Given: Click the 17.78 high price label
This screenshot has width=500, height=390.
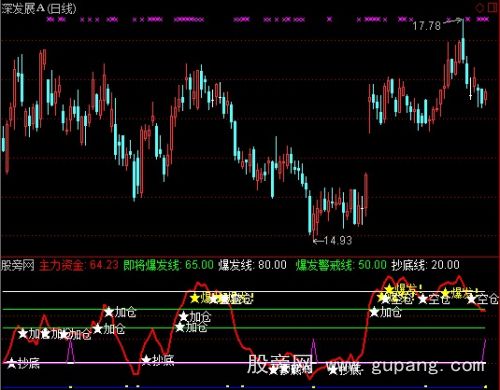Looking at the screenshot, I should [427, 26].
